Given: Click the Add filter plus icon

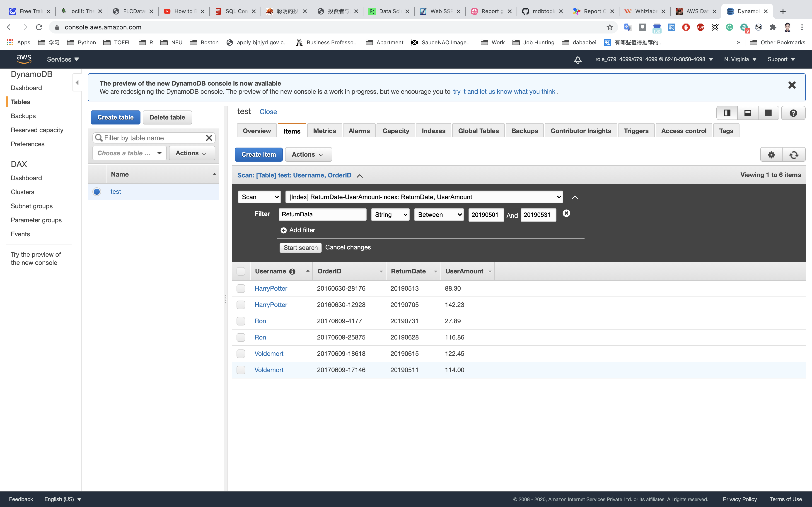Looking at the screenshot, I should tap(283, 230).
